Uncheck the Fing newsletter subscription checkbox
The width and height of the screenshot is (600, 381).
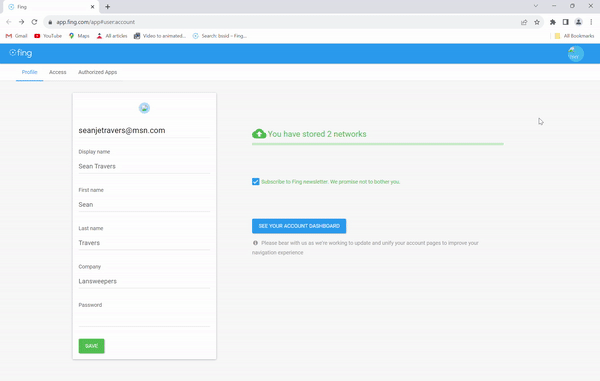(x=256, y=182)
